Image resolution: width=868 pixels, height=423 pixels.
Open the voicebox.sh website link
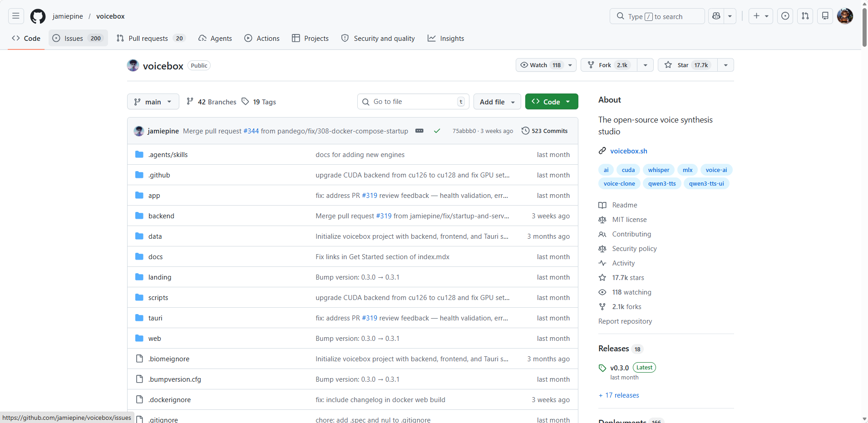628,151
